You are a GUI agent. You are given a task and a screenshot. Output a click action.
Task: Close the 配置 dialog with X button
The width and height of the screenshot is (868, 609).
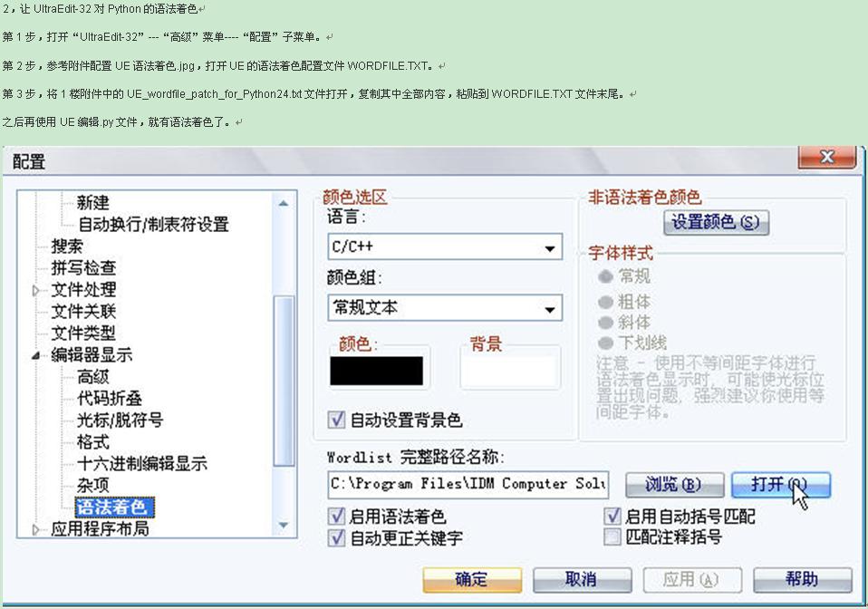(826, 158)
